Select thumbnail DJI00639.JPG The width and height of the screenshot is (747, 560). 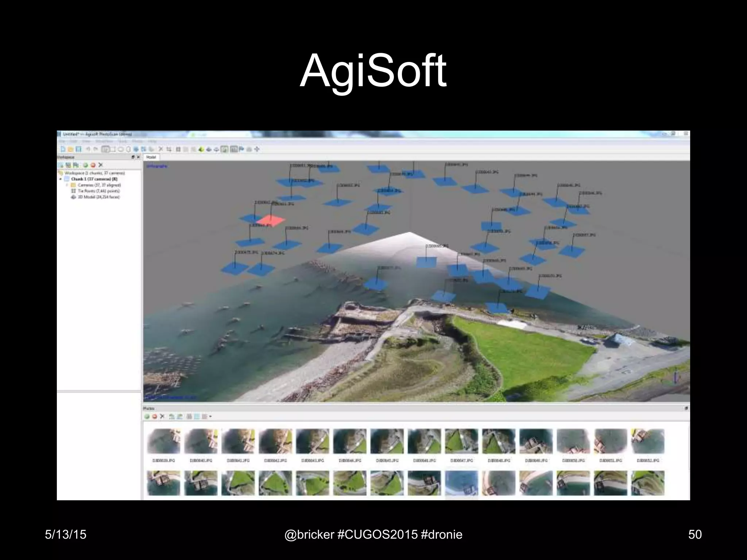(x=163, y=446)
